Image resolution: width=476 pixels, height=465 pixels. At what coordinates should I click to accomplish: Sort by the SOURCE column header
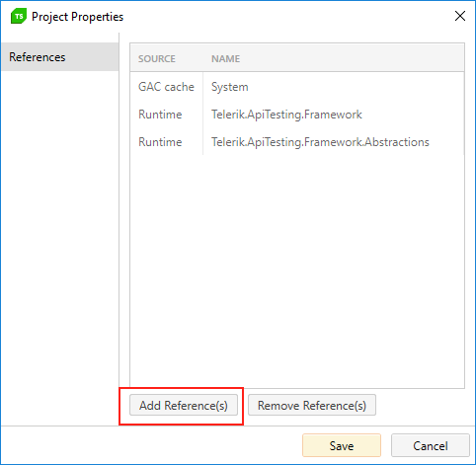coord(157,59)
